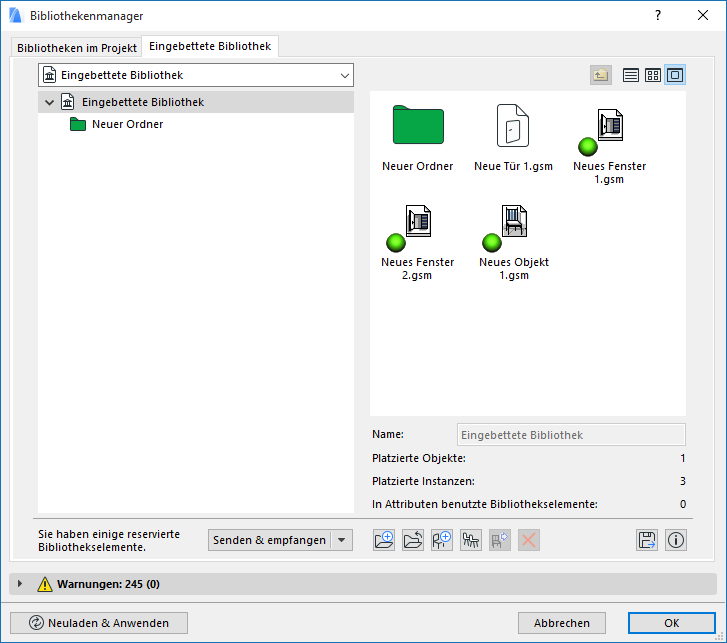The width and height of the screenshot is (727, 643).
Task: Click green status dot on Neues Objekt 1.gsm
Action: coord(492,242)
